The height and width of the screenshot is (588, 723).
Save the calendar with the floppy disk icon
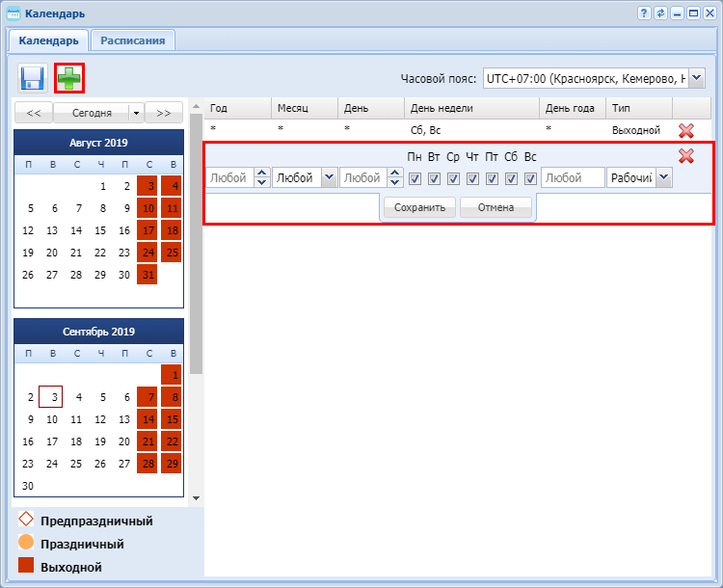pyautogui.click(x=33, y=78)
